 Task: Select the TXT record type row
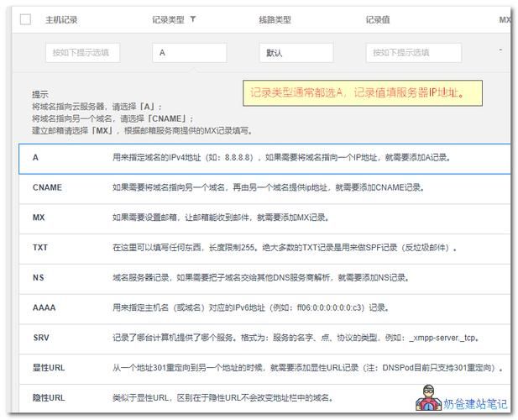(264, 249)
